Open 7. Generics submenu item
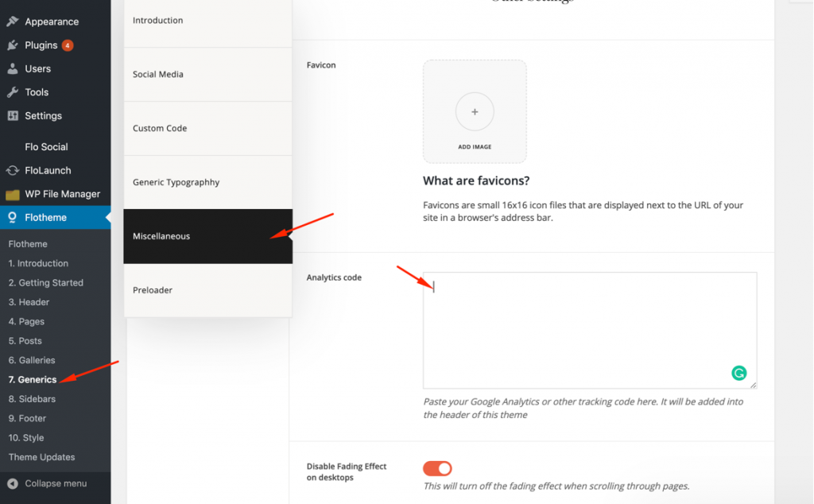Viewport: 814px width, 504px height. [x=33, y=379]
